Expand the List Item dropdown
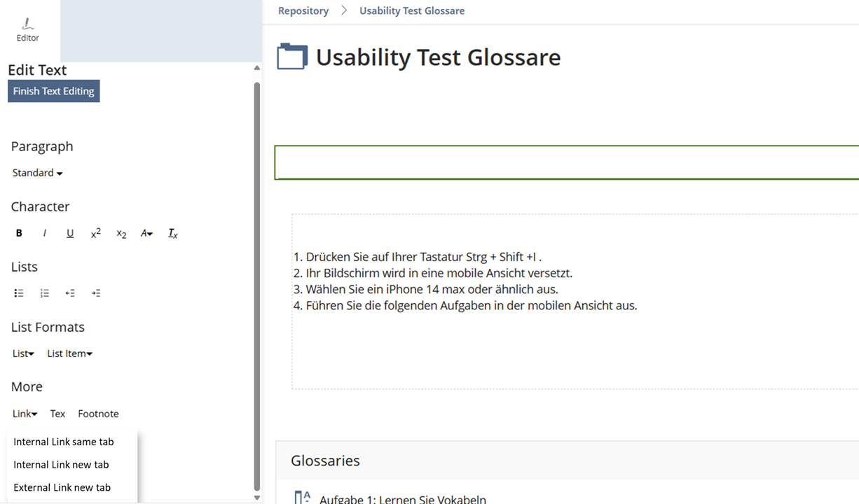 coord(69,353)
